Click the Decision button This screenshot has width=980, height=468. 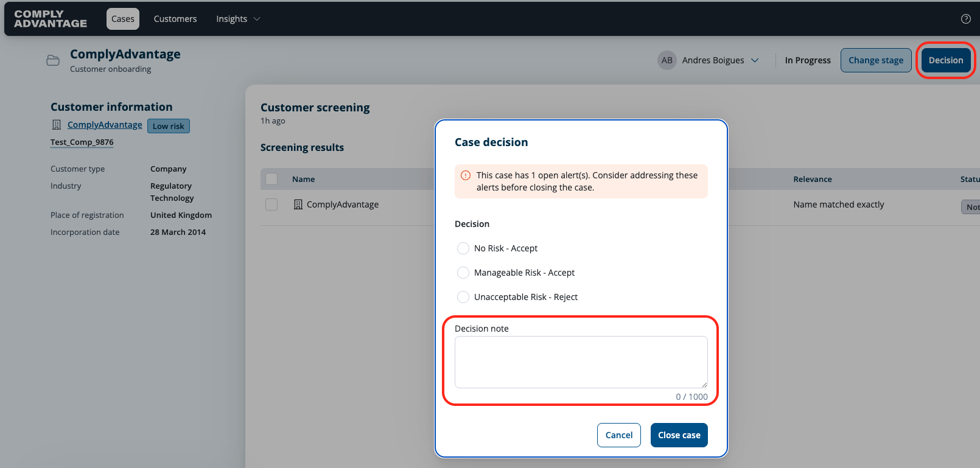point(946,60)
